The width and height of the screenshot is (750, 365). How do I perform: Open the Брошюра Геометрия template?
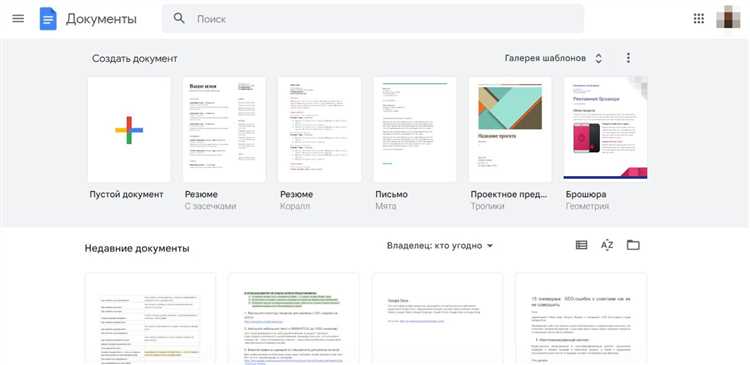(x=605, y=130)
